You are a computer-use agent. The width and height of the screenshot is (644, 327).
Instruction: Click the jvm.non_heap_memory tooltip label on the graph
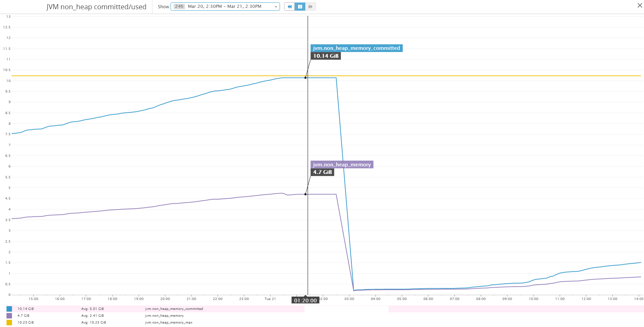(342, 165)
